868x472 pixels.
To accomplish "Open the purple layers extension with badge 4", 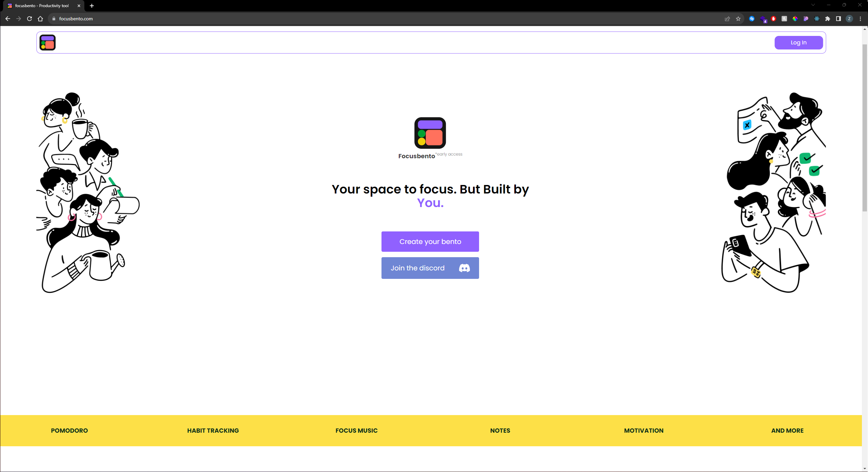I will (x=763, y=19).
